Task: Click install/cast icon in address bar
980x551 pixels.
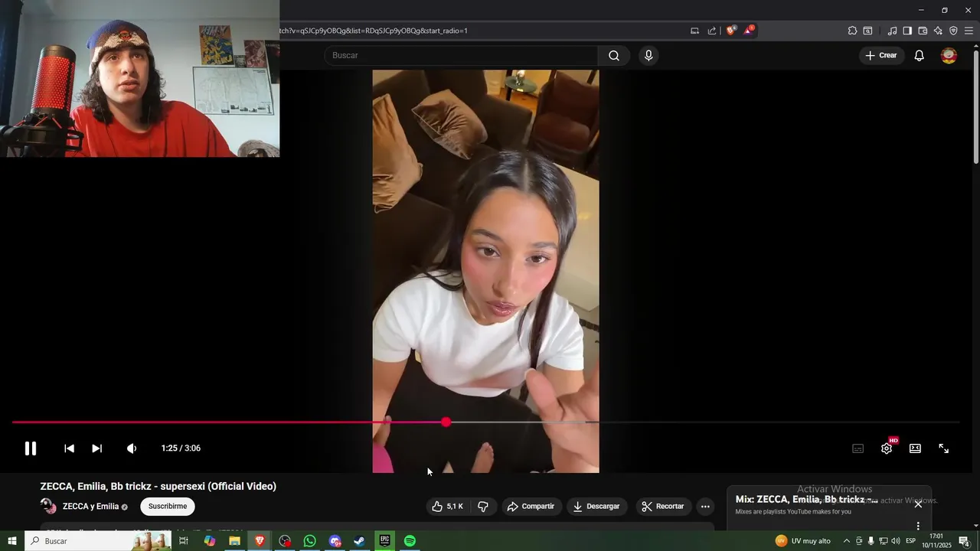Action: tap(694, 31)
